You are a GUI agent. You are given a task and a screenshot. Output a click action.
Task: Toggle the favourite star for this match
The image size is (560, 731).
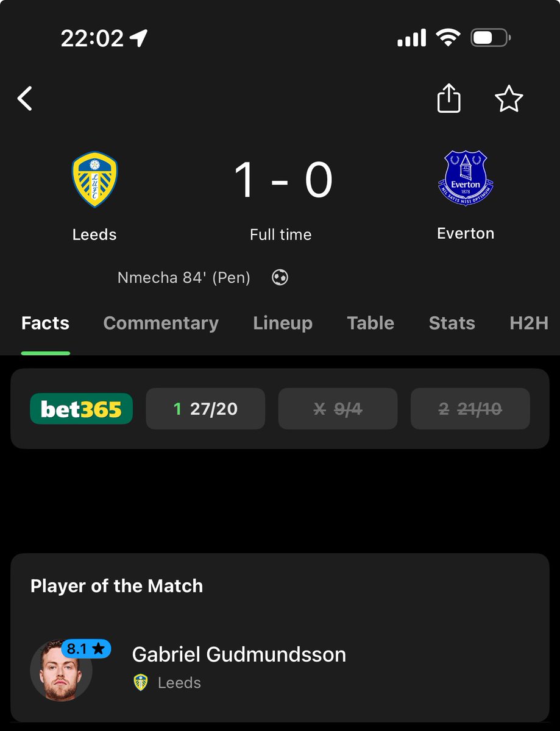tap(509, 99)
